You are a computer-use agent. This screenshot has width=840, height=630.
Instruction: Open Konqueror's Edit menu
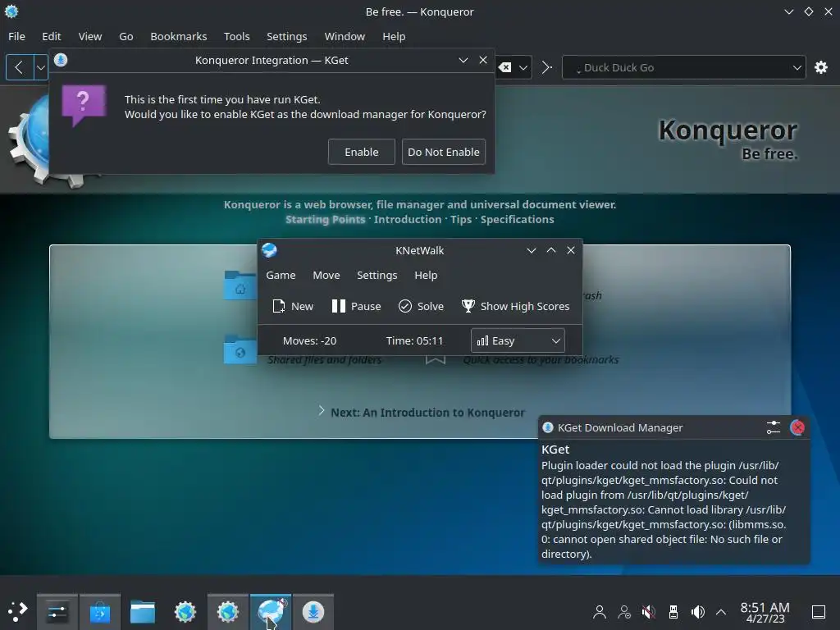(x=52, y=36)
